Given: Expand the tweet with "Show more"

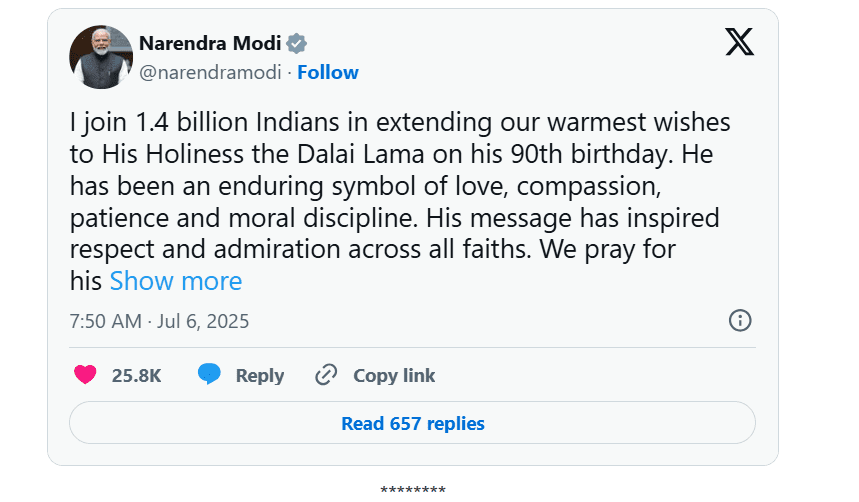Looking at the screenshot, I should click(176, 281).
